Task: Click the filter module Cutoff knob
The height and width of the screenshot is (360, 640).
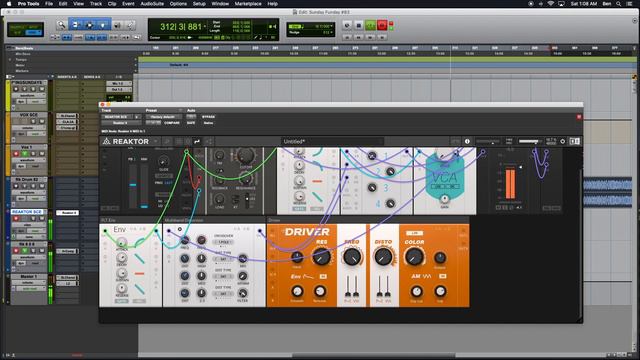Action: point(246,156)
